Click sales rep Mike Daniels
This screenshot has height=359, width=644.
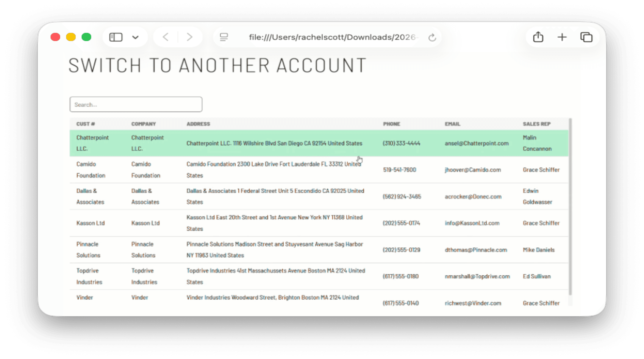538,250
